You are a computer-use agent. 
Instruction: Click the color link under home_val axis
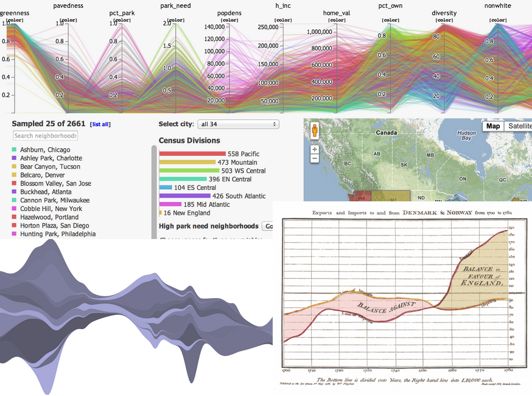click(337, 20)
